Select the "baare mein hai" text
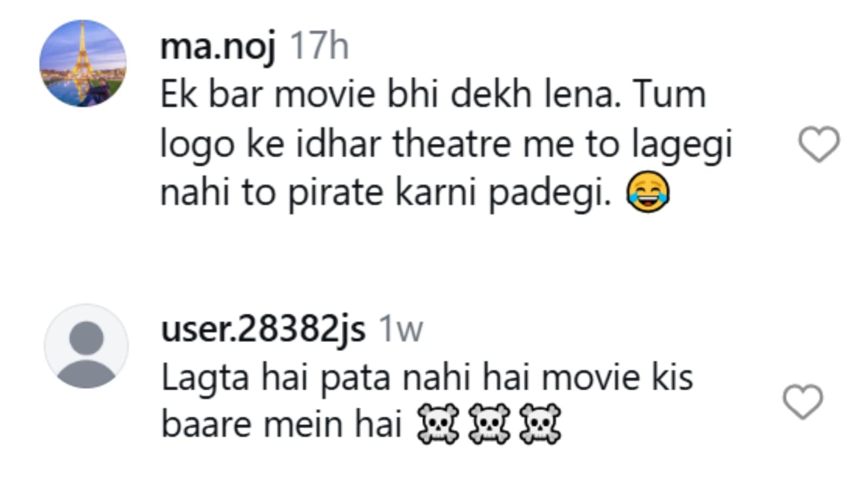This screenshot has width=868, height=488. [x=281, y=424]
